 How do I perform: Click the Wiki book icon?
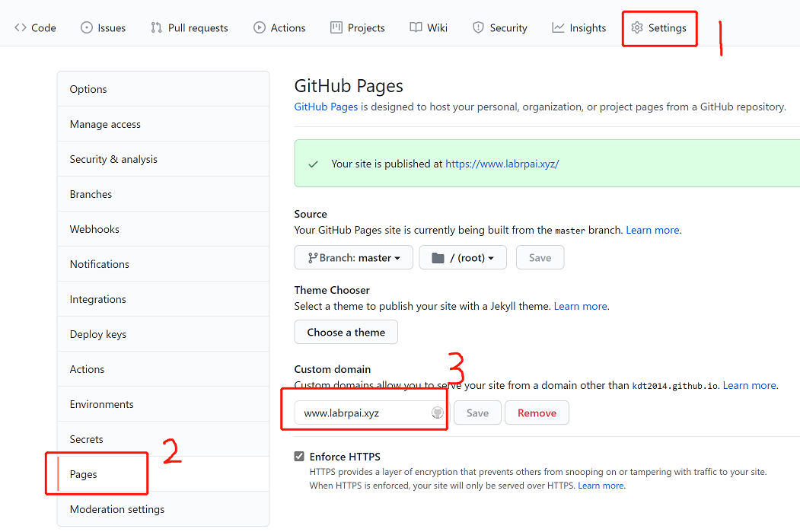point(416,28)
